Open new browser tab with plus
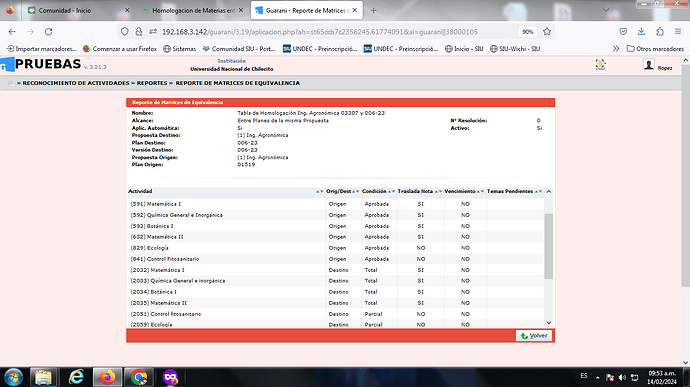The image size is (690, 387). 373,10
